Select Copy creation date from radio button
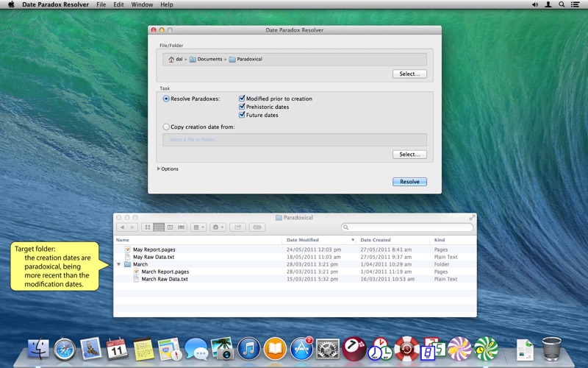Screen dimensions: 588x368 [x=166, y=127]
